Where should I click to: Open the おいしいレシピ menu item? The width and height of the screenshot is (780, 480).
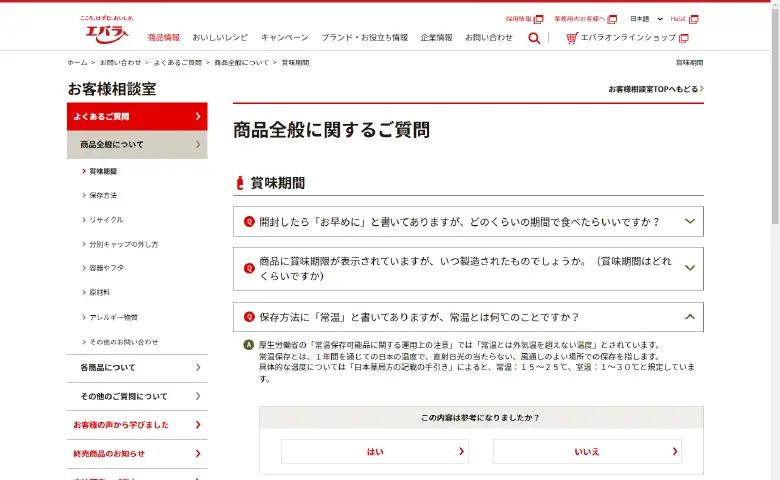tap(220, 38)
